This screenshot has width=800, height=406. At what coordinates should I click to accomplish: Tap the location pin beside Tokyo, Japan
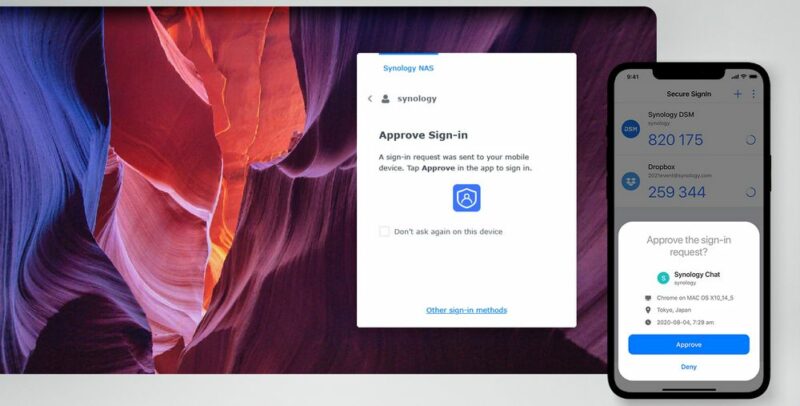click(x=648, y=310)
